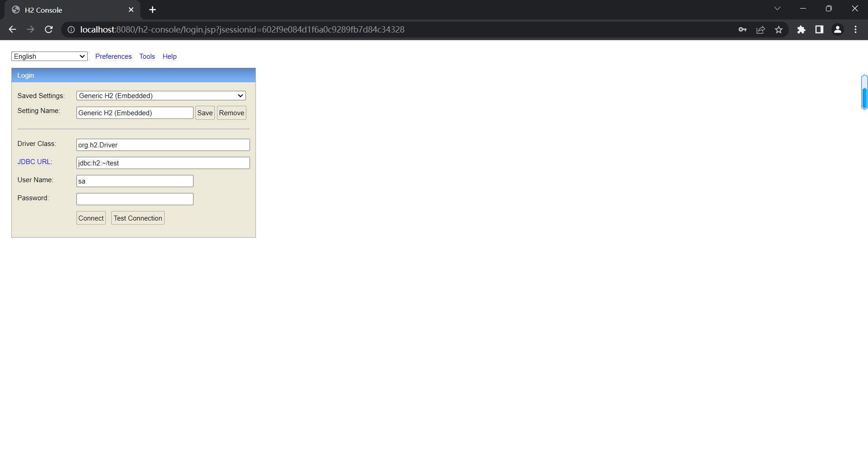868x461 pixels.
Task: Click the Login panel header text
Action: [26, 75]
